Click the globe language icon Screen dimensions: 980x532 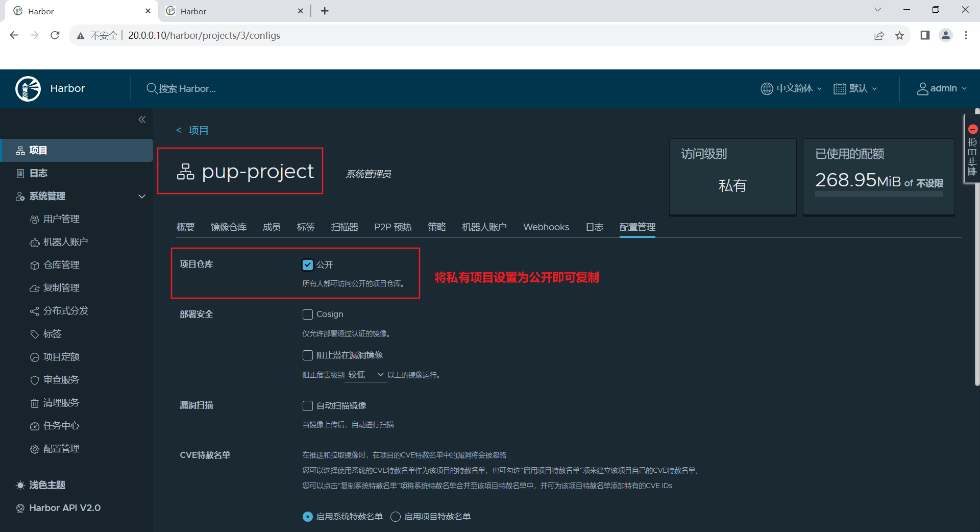tap(767, 88)
